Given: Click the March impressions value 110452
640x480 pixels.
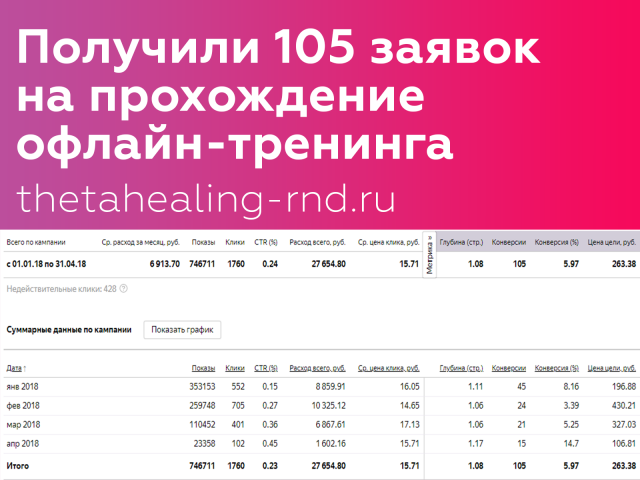Looking at the screenshot, I should pos(202,424).
